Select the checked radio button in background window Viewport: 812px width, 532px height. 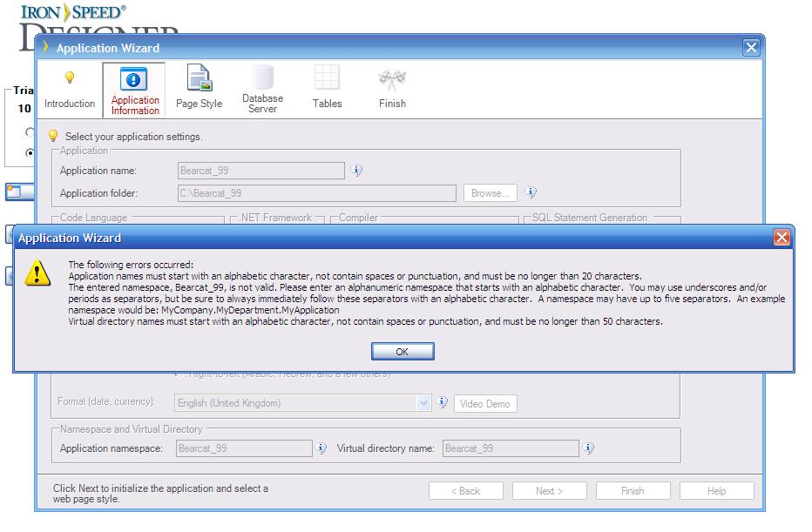pos(30,152)
